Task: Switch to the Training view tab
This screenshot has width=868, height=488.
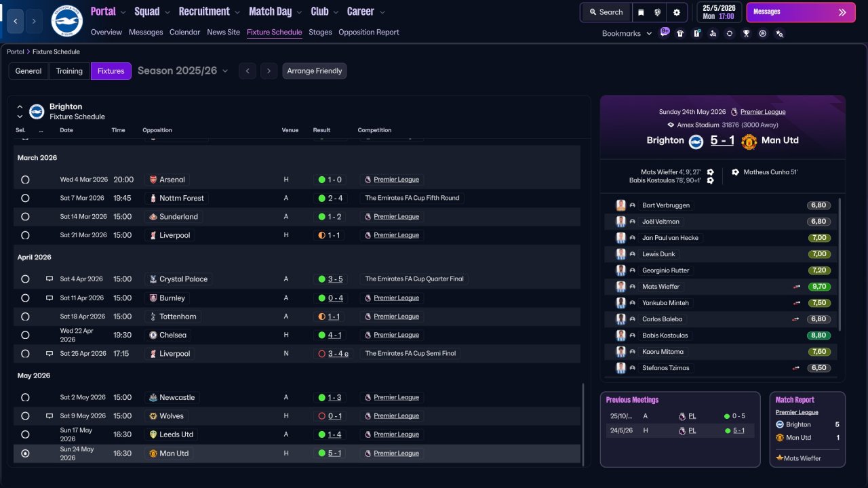Action: tap(69, 71)
